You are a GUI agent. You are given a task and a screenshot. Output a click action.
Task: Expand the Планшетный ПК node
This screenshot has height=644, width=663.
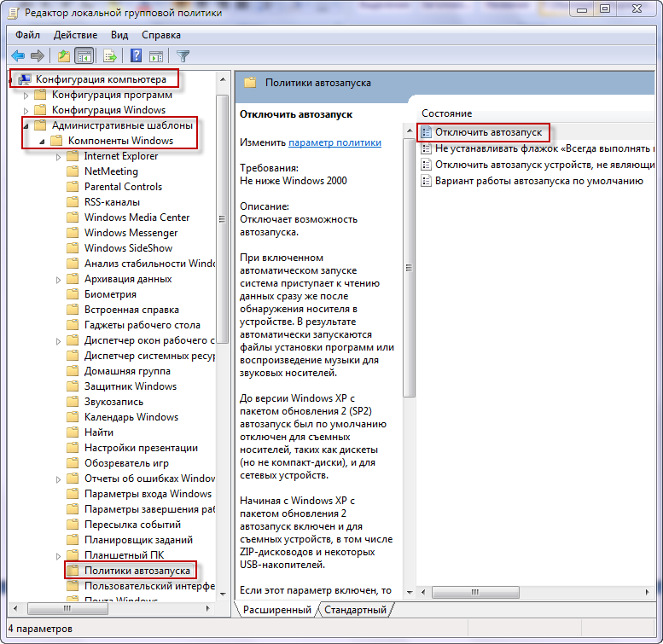tap(58, 556)
